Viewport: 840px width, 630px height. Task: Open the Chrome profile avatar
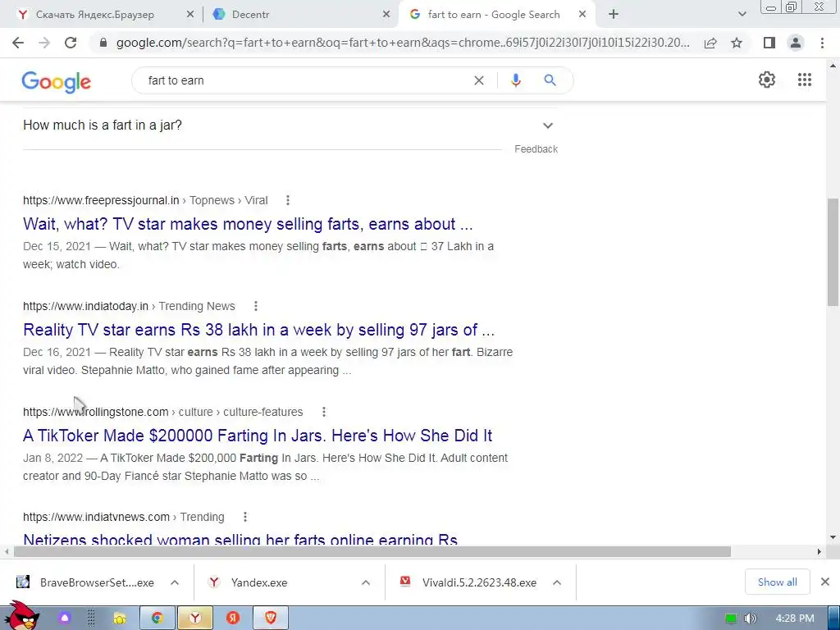click(796, 43)
